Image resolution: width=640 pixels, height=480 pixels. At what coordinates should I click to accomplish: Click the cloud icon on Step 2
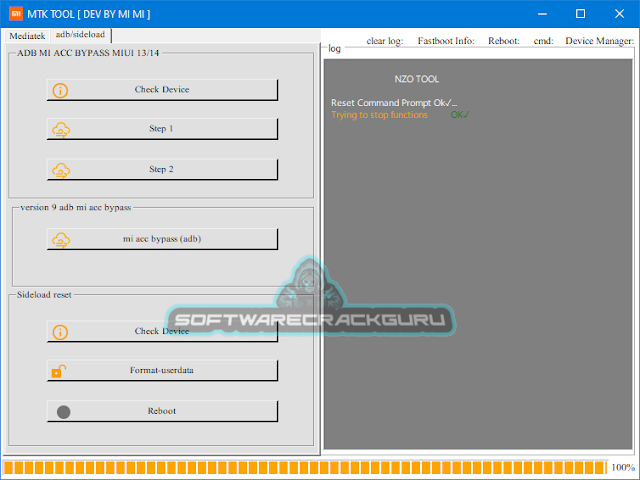[x=61, y=170]
